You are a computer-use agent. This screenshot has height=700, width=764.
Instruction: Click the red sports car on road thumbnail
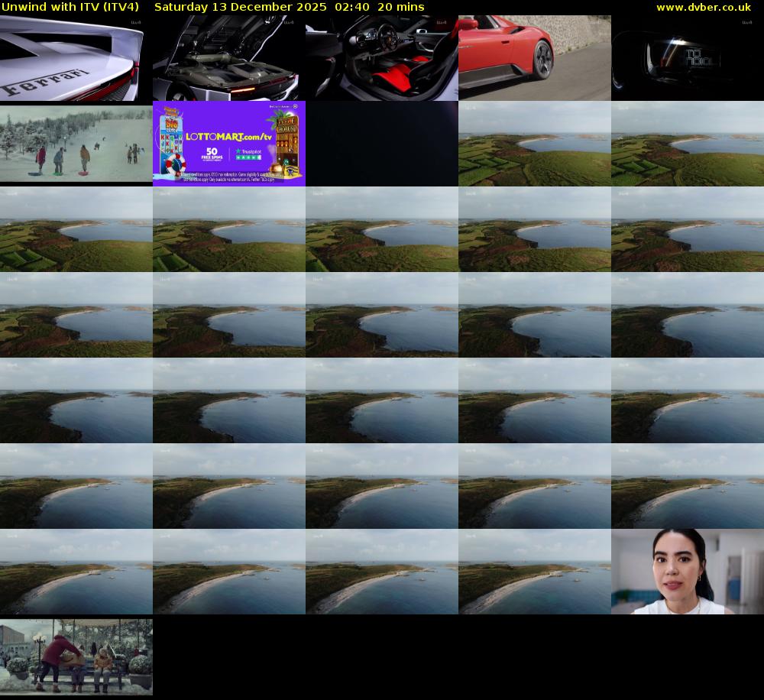(535, 58)
